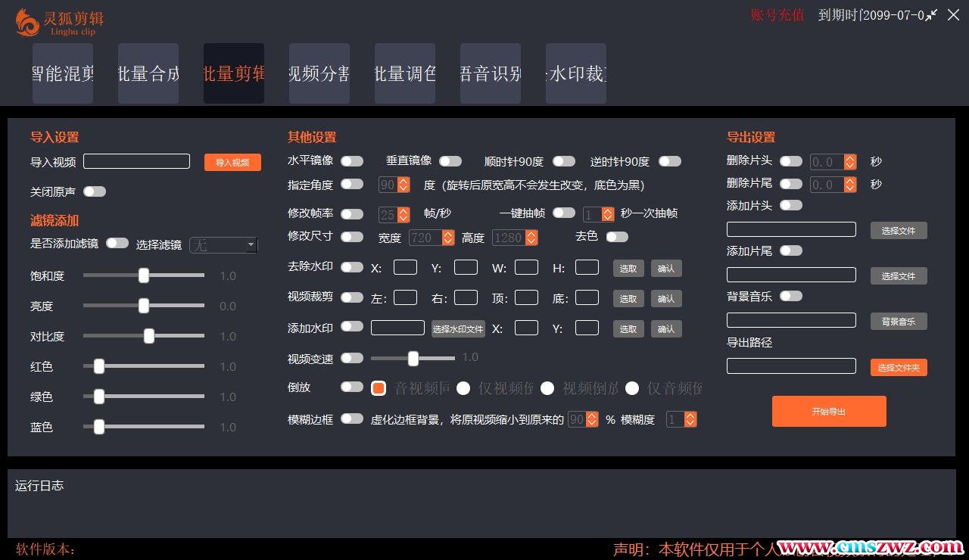969x560 pixels.
Task: Click the 导出路径 input field
Action: click(x=791, y=366)
